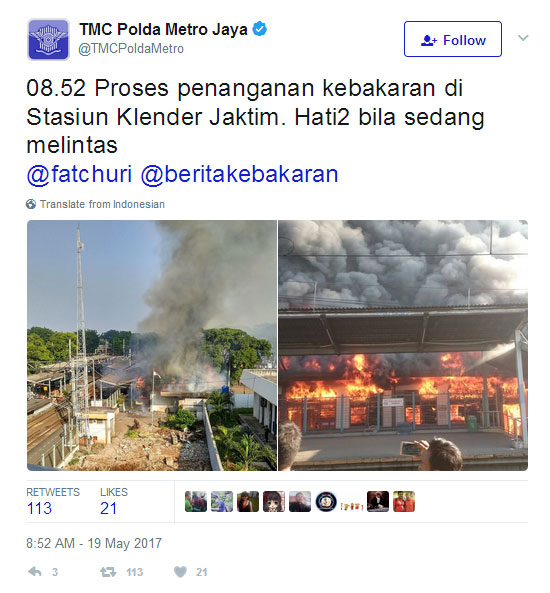Open the @TMCPoldaMetro handle link
Image resolution: width=550 pixels, height=593 pixels.
tap(131, 49)
